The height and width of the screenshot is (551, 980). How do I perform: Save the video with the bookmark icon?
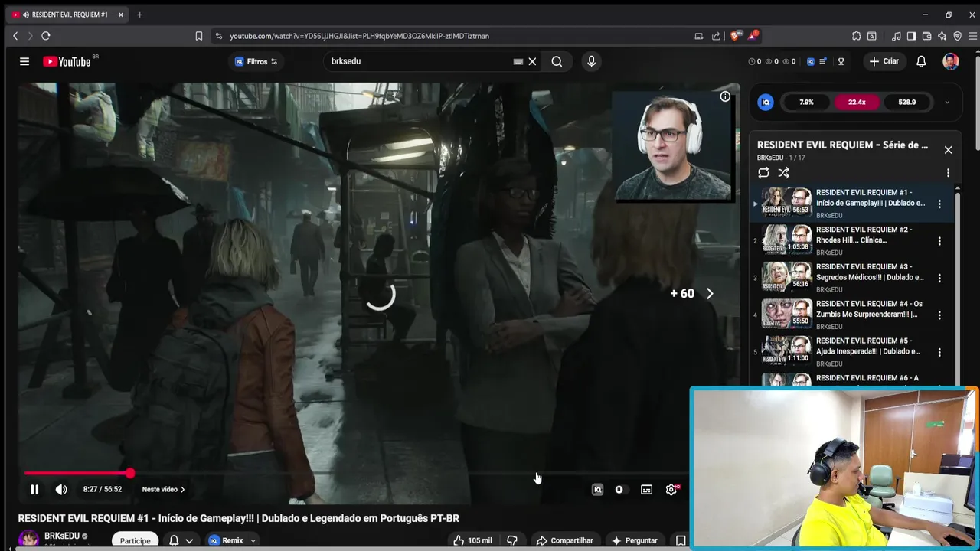[x=680, y=540]
